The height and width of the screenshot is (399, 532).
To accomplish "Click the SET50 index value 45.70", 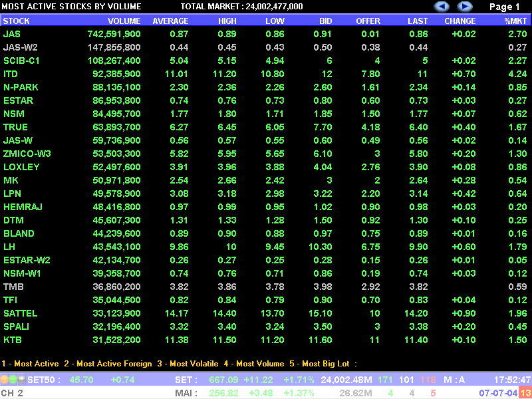I will [80, 379].
